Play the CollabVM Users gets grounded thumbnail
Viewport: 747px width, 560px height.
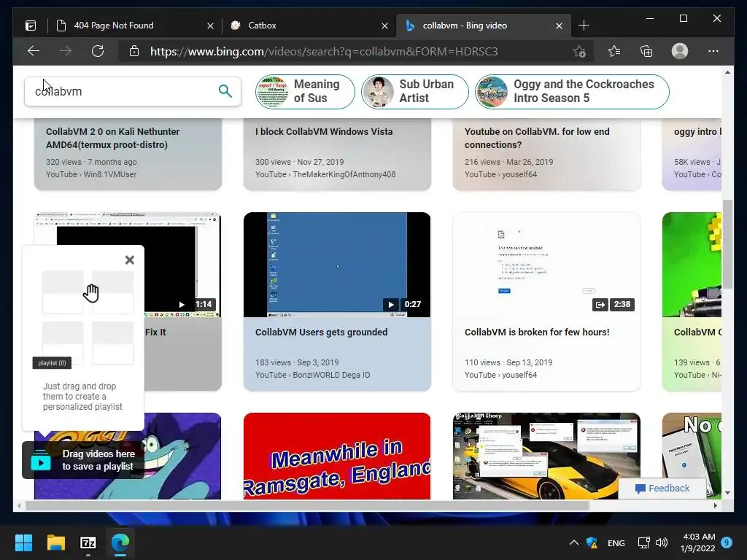tap(337, 265)
